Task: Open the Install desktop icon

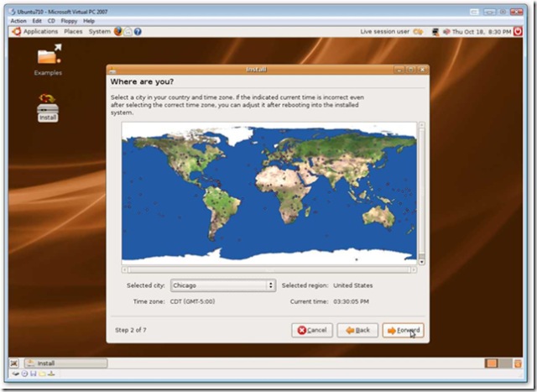Action: click(47, 105)
